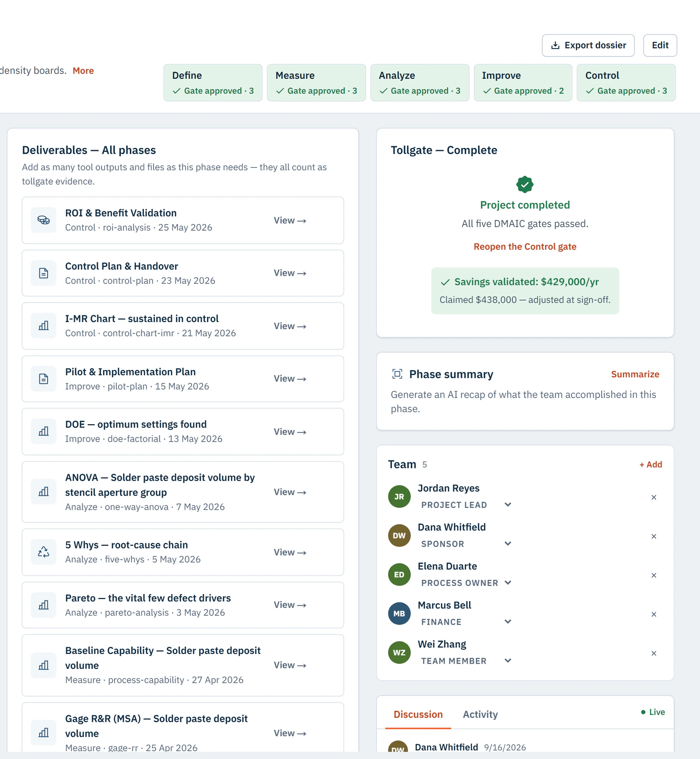700x759 pixels.
Task: Select the Define phase gate
Action: coord(213,83)
